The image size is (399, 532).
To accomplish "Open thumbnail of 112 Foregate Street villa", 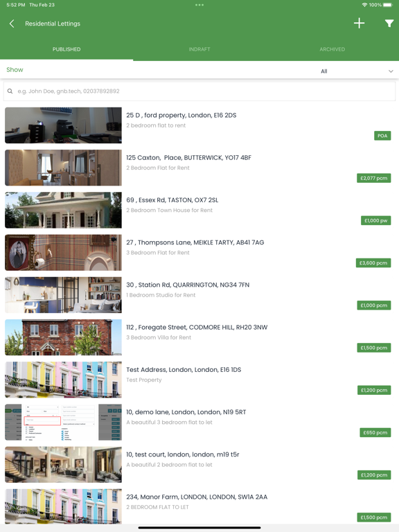I will pos(63,337).
